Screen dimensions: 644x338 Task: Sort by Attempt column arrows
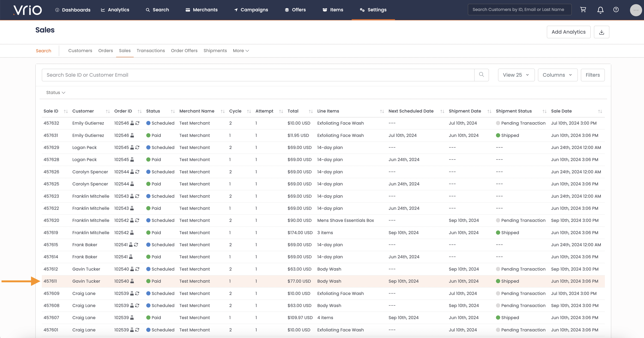pos(281,111)
